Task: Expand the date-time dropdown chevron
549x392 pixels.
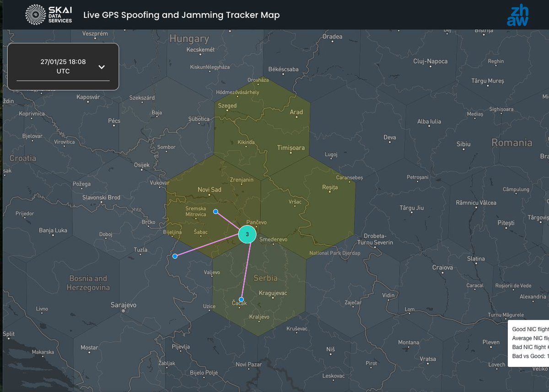Action: coord(102,67)
